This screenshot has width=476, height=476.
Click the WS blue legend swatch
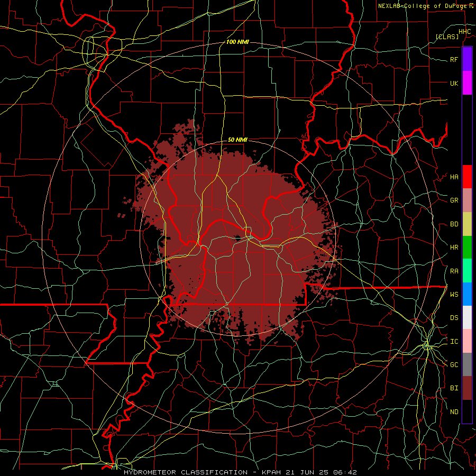coord(467,294)
